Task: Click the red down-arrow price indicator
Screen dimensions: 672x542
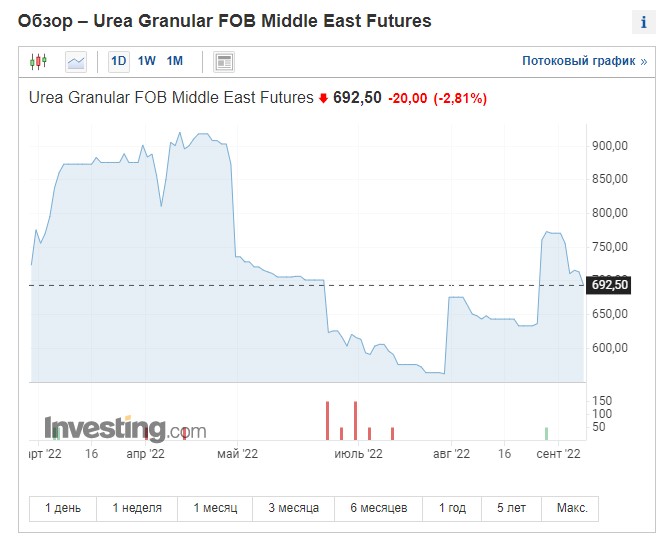Action: (x=323, y=99)
